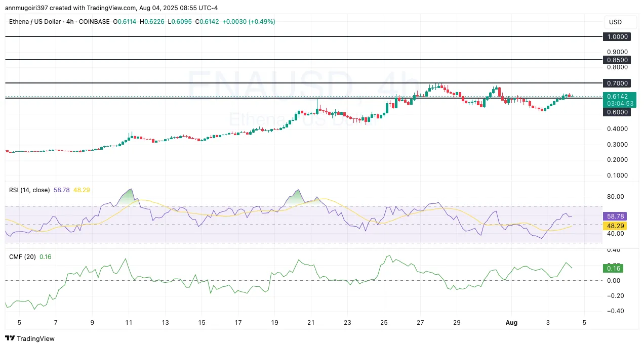The width and height of the screenshot is (644, 347).
Task: Click the 0.6000 price level label
Action: (617, 112)
